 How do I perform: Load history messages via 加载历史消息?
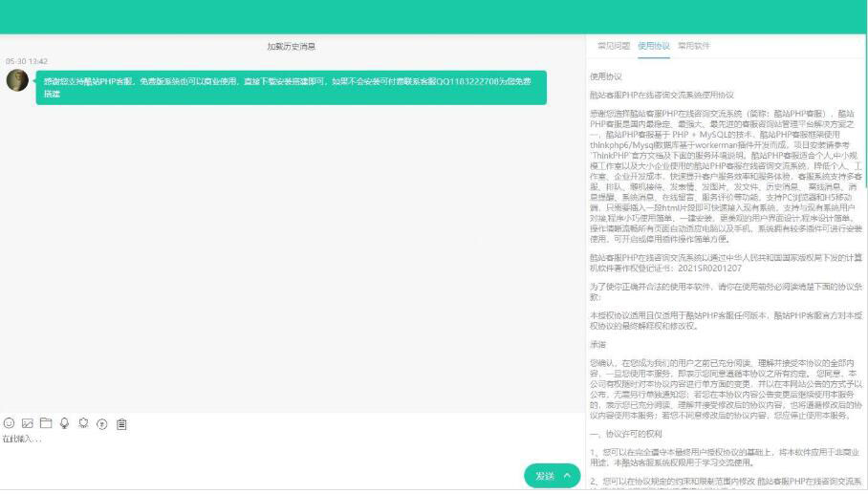click(x=292, y=47)
